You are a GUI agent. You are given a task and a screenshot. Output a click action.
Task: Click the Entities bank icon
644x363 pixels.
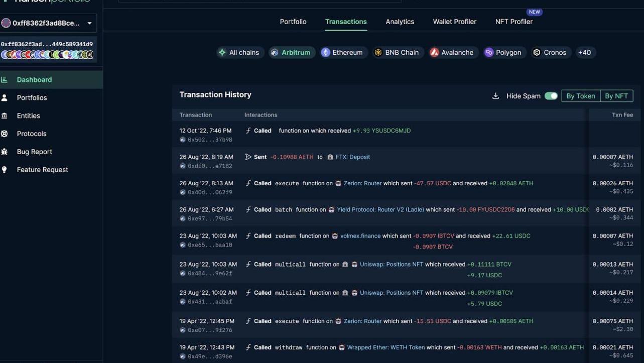point(5,116)
